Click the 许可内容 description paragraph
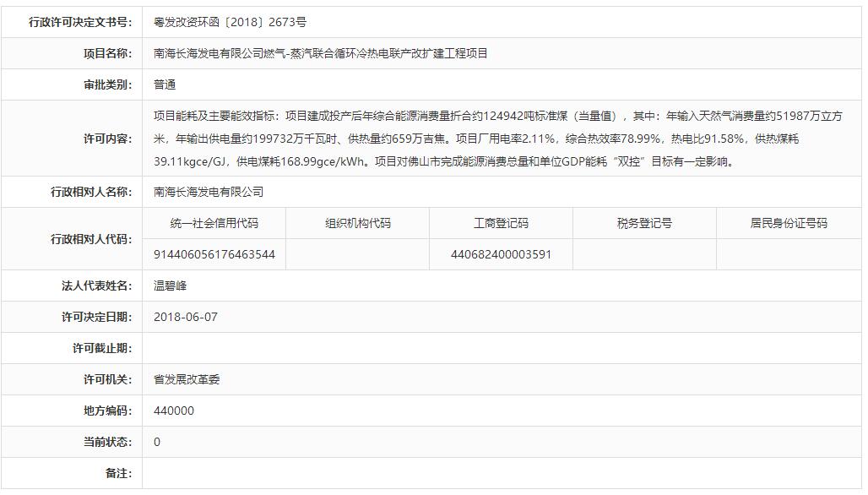868x495 pixels. 497,139
